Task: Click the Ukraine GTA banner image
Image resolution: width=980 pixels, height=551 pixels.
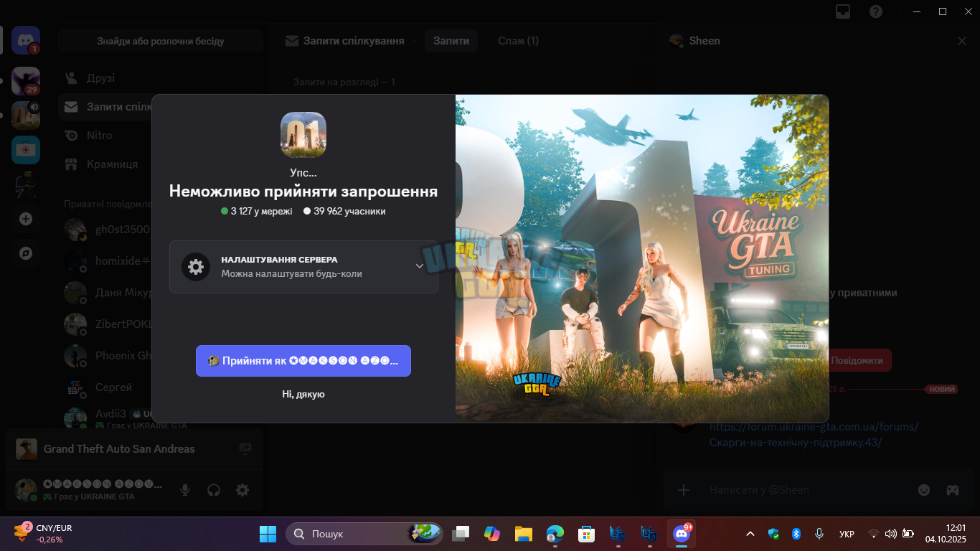Action: click(642, 258)
